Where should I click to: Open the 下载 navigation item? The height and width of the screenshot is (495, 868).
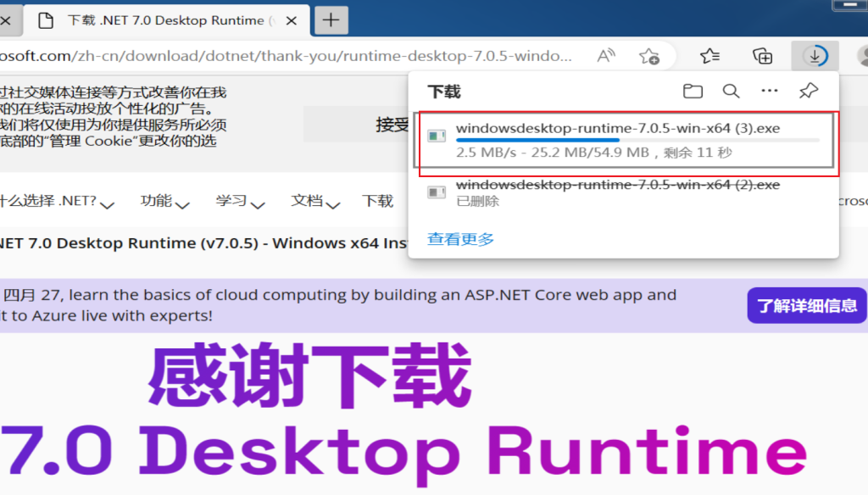pyautogui.click(x=377, y=201)
